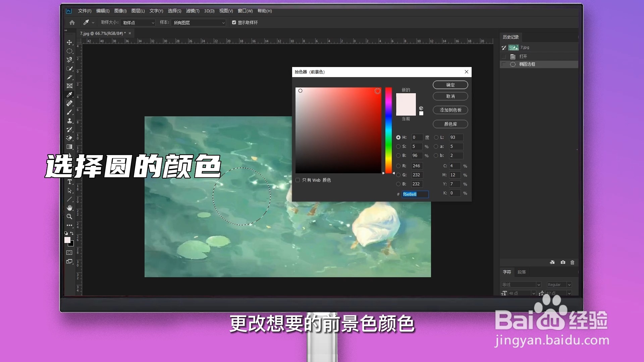
Task: Open the Sample Size dropdown
Action: click(138, 23)
